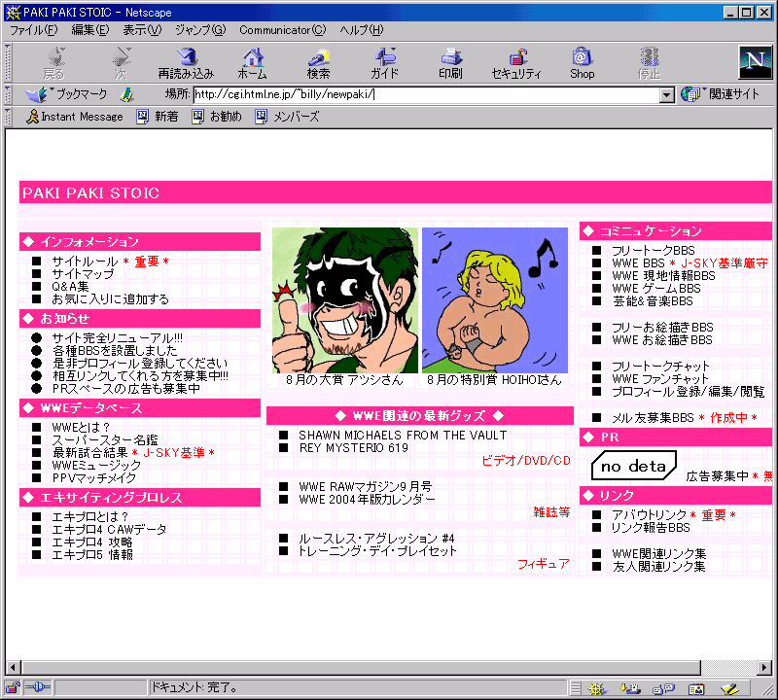Open Newsgroups from component bar
The width and height of the screenshot is (778, 700).
tap(663, 688)
